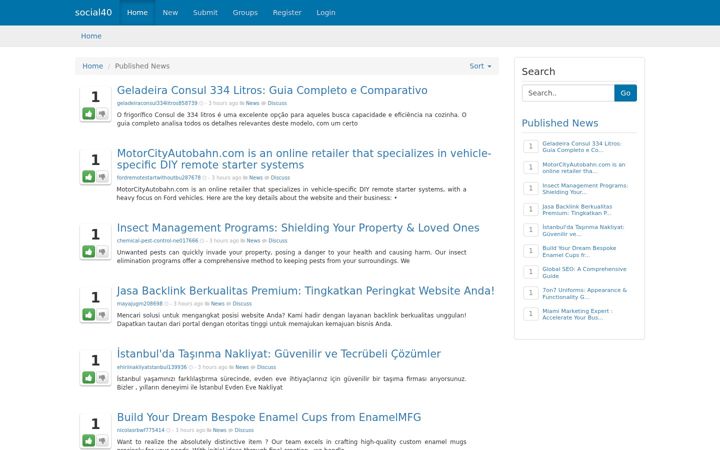
Task: Open user mayajugm208698 profile
Action: click(140, 304)
